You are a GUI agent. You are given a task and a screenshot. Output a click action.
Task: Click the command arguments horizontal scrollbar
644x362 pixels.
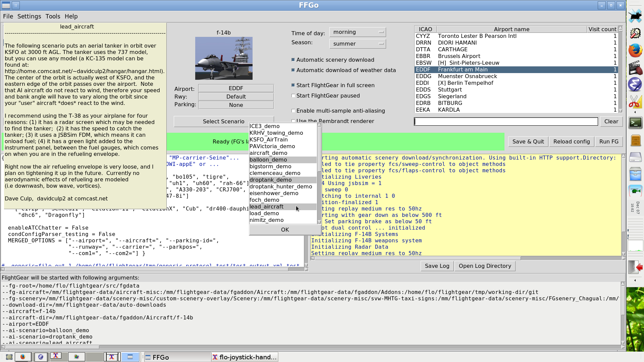pyautogui.click(x=311, y=347)
